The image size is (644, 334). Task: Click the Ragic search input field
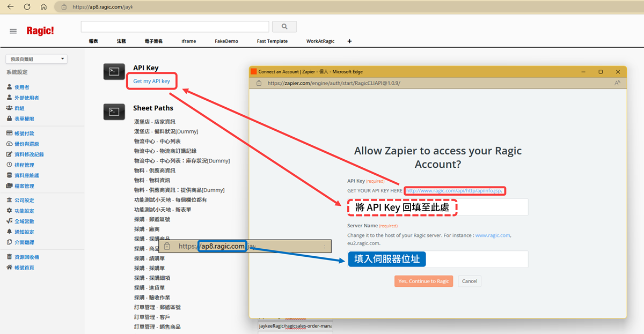(x=175, y=26)
